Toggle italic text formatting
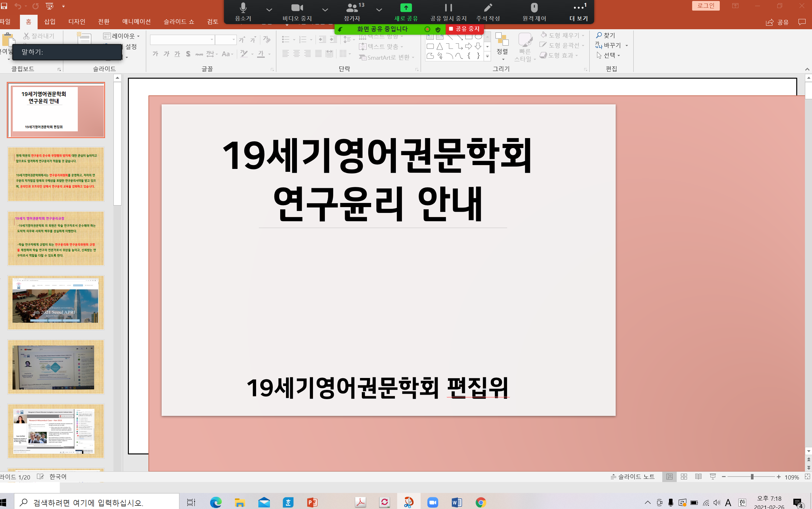Viewport: 812px width, 509px height. pyautogui.click(x=166, y=54)
